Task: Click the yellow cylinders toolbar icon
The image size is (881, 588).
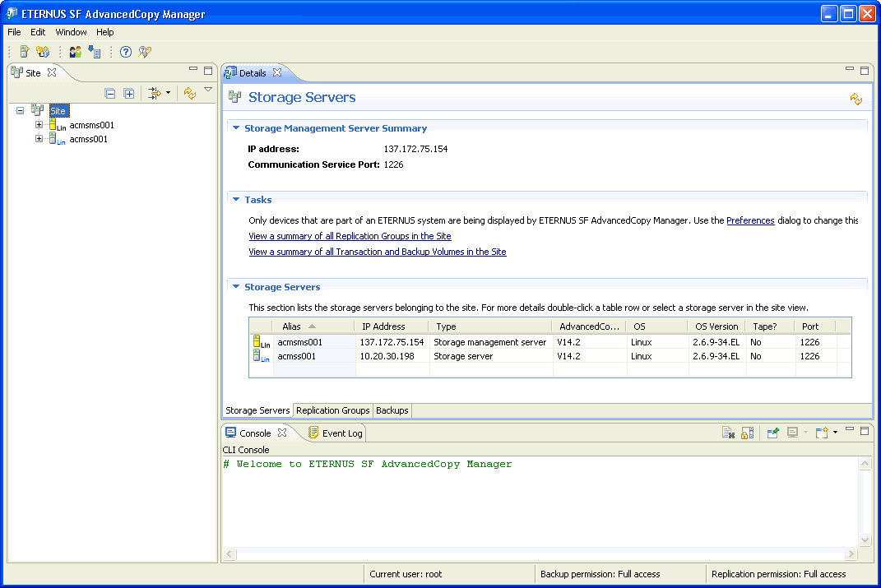Action: (43, 52)
